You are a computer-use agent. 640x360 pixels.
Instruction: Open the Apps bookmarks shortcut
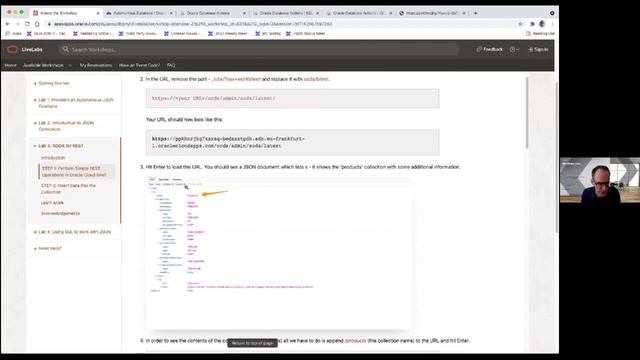(x=13, y=33)
